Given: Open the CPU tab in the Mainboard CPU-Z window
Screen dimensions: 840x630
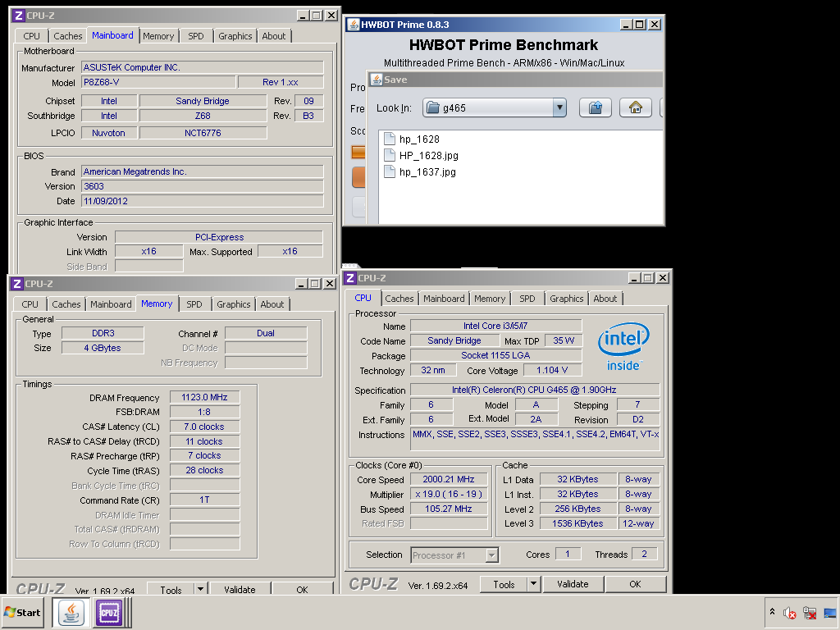Looking at the screenshot, I should 32,36.
